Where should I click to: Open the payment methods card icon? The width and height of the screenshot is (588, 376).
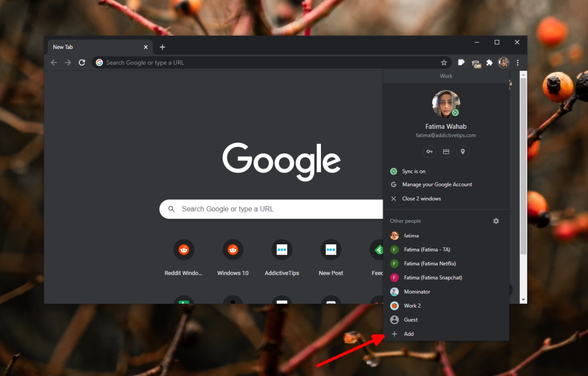[446, 152]
